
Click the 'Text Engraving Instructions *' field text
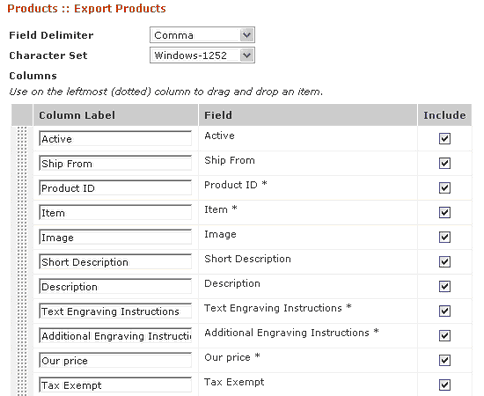(278, 308)
